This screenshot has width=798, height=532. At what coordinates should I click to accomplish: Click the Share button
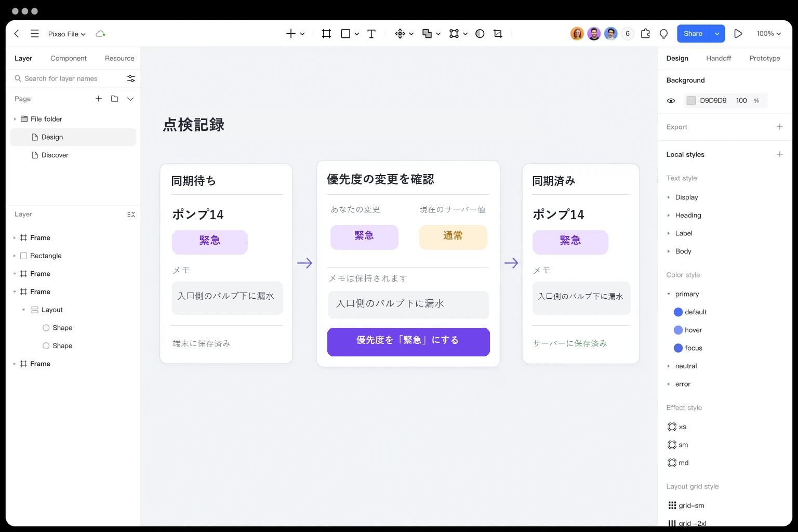pos(693,34)
